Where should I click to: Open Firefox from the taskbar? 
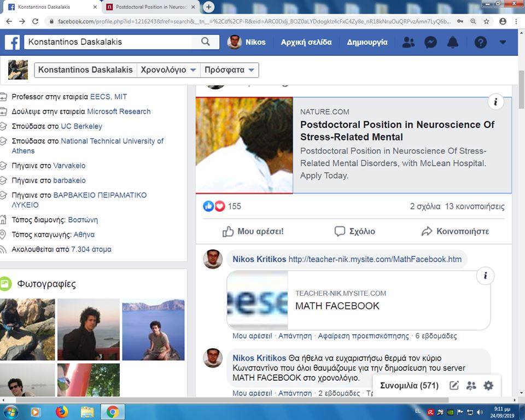62,412
